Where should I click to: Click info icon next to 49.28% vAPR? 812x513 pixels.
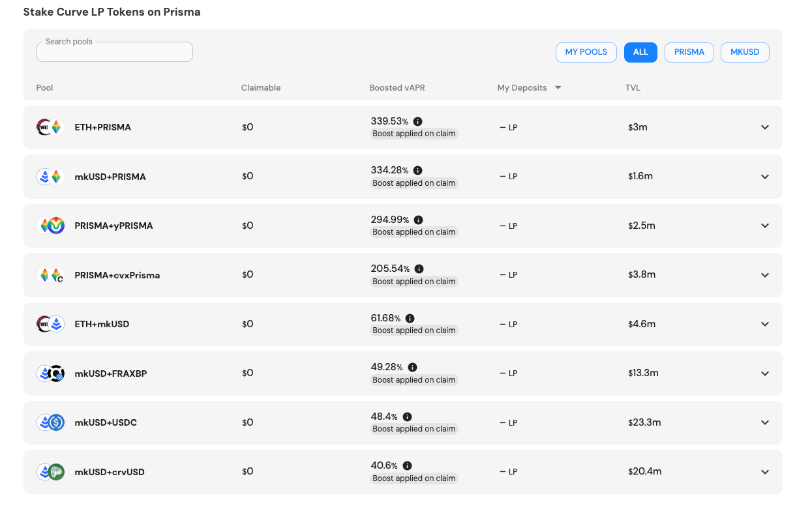tap(412, 367)
